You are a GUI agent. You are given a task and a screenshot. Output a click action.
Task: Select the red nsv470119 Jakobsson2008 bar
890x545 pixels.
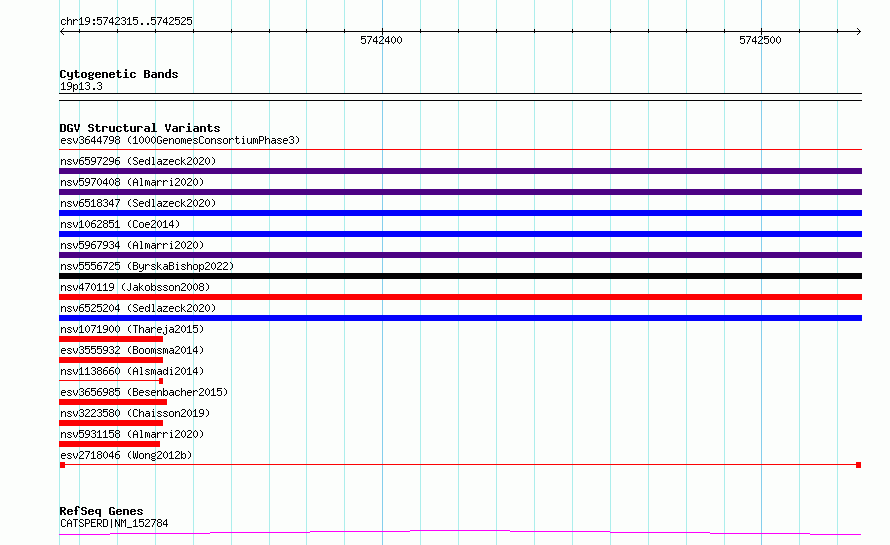coord(460,297)
